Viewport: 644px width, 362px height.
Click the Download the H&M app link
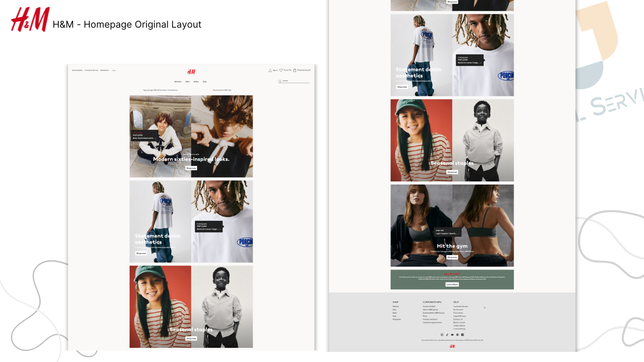222,90
